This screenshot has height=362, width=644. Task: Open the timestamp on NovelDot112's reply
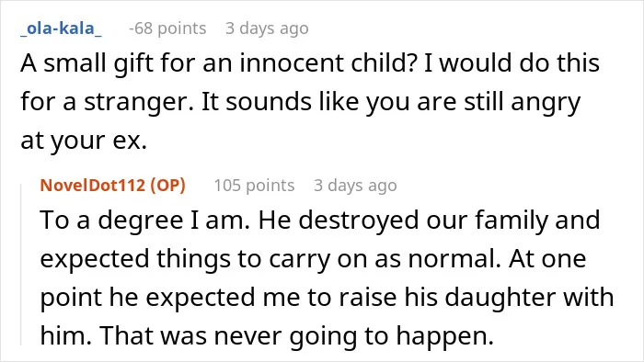(x=355, y=186)
